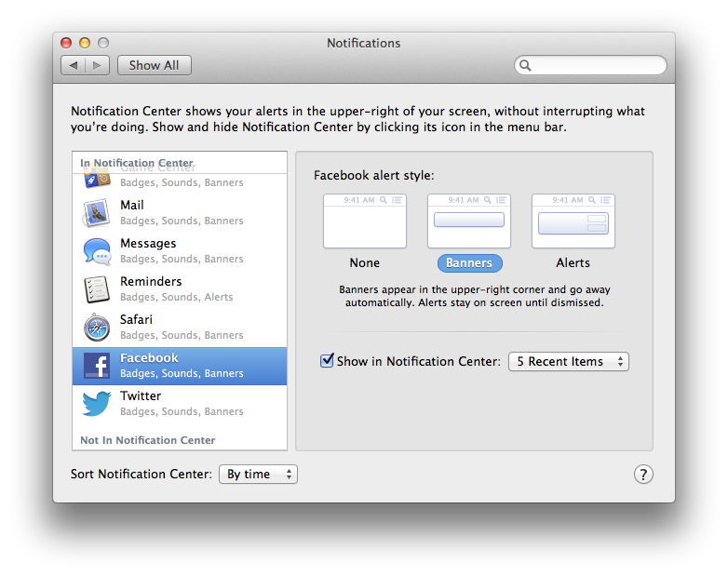Click the Show All button
Screen dimensions: 728x576
(155, 65)
